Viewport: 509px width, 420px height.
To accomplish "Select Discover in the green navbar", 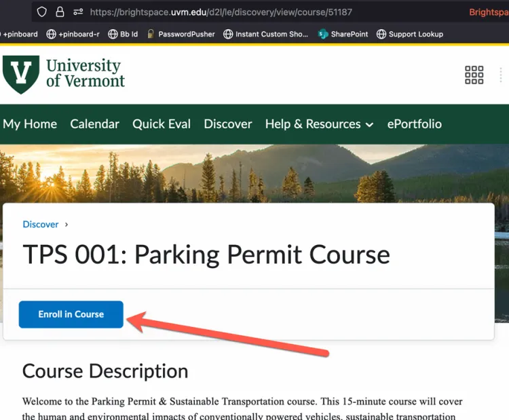I will pos(228,124).
